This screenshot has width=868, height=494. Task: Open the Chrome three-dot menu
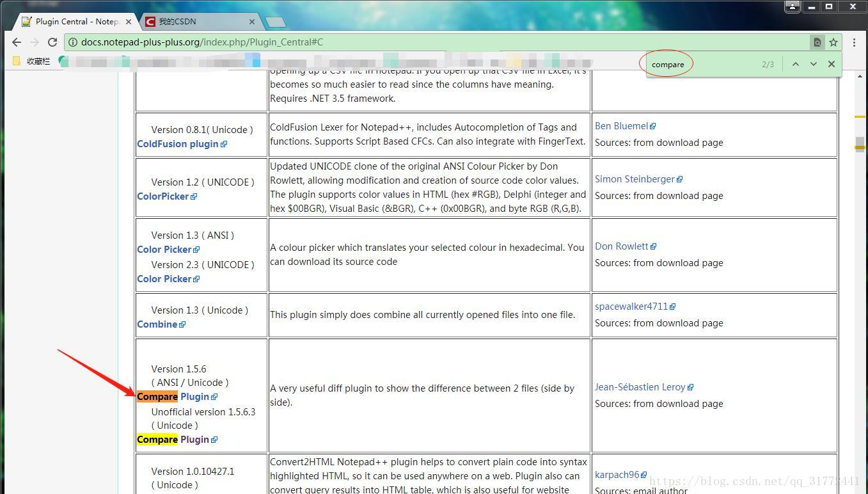854,42
